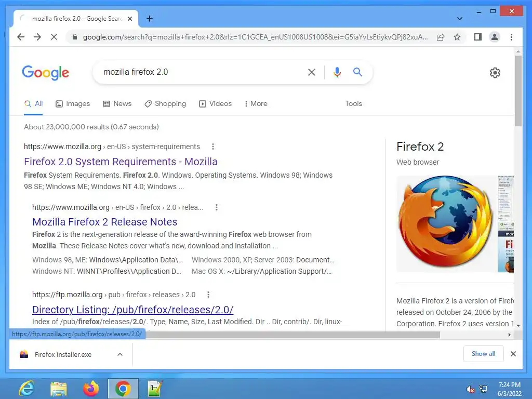Click the Firefox 2 knowledge panel title
Screen dimensions: 532x399
[420, 147]
